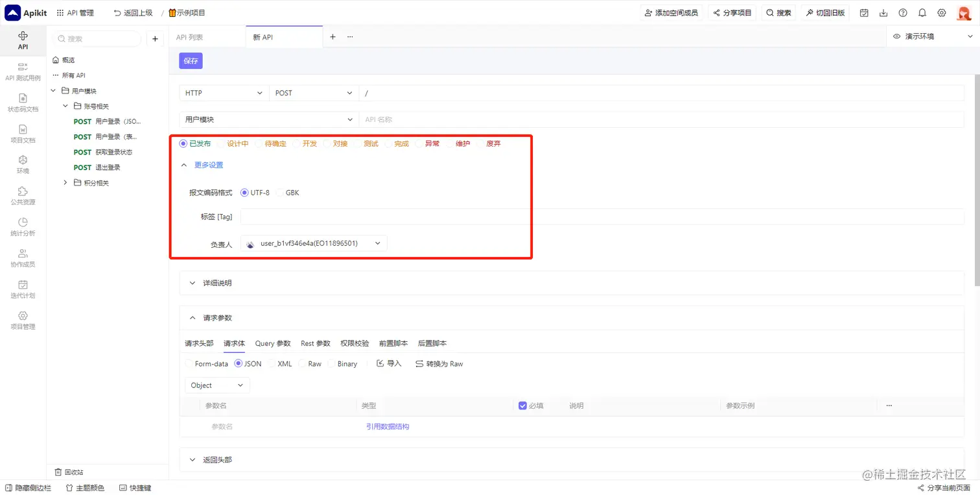The height and width of the screenshot is (495, 980).
Task: Open 快捷键 shortcuts option
Action: point(135,488)
